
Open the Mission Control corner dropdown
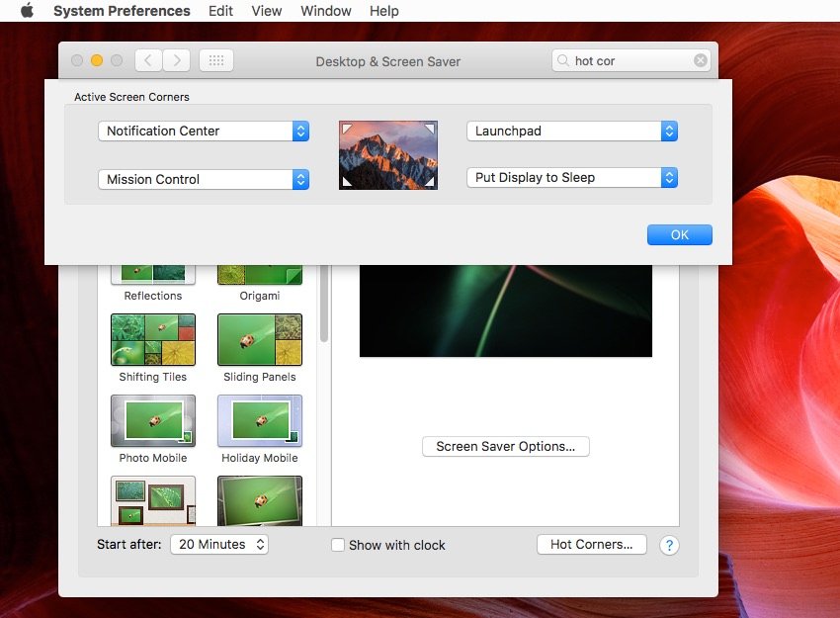(204, 180)
